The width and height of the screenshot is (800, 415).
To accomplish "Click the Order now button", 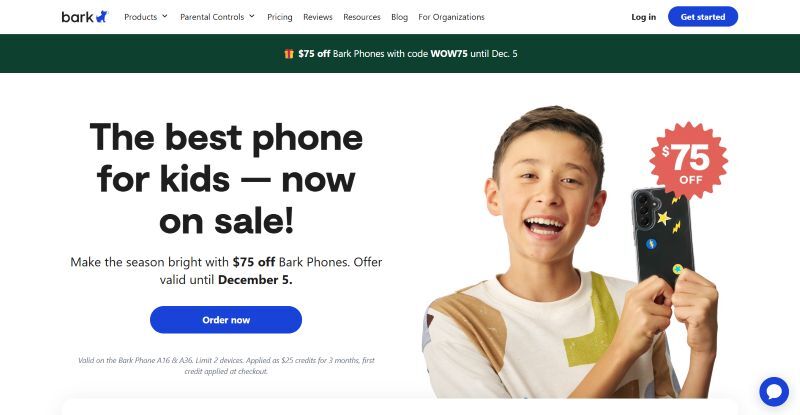I will point(226,320).
